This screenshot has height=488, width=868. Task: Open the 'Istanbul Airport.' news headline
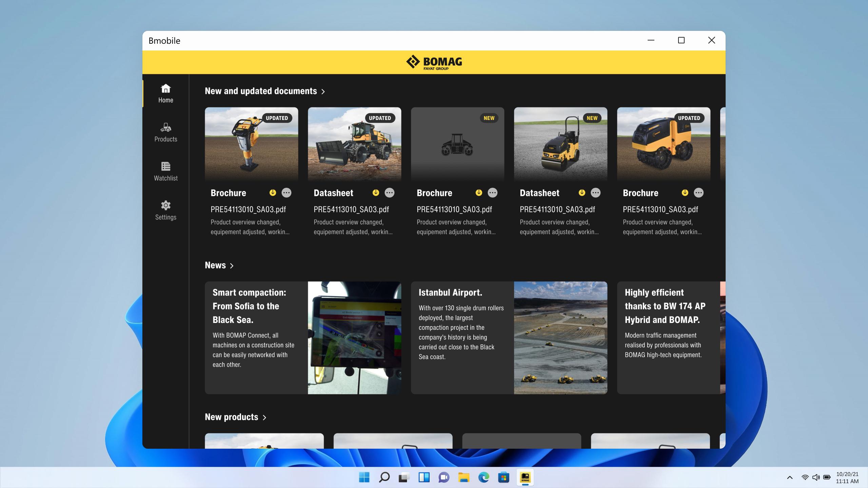pyautogui.click(x=450, y=292)
